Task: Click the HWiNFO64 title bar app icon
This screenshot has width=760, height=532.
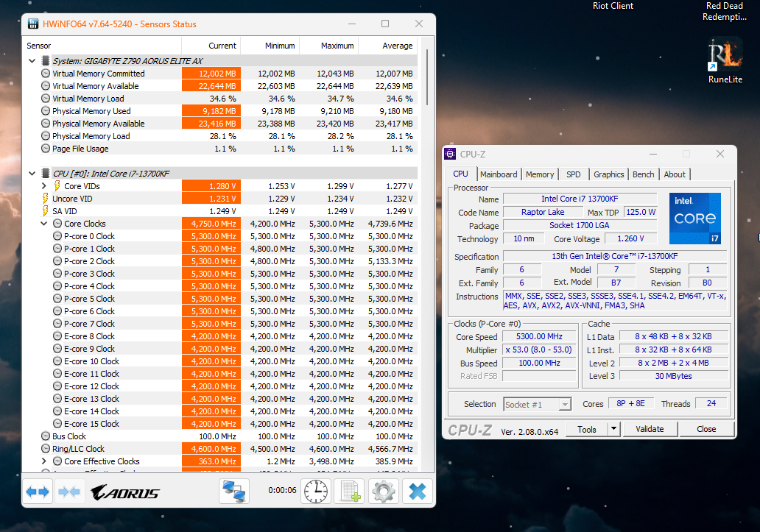Action: tap(33, 24)
